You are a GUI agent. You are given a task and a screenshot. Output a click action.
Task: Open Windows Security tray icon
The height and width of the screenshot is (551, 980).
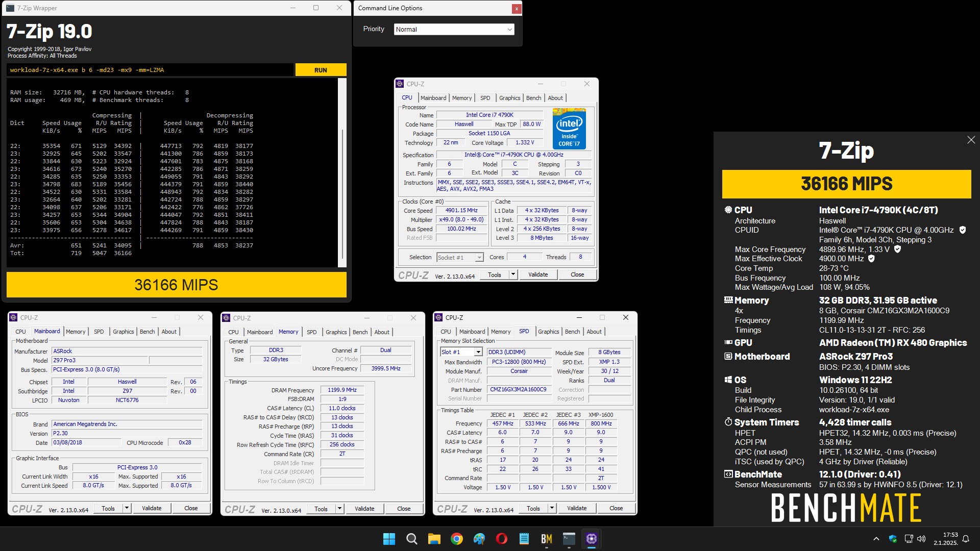pos(893,539)
